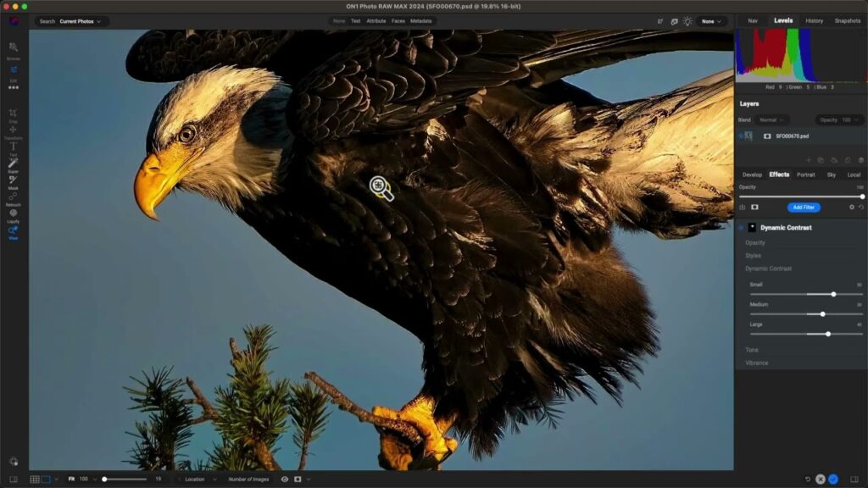The image size is (868, 488).
Task: Expand the Opacity section under Dynamic Contrast
Action: coord(754,242)
